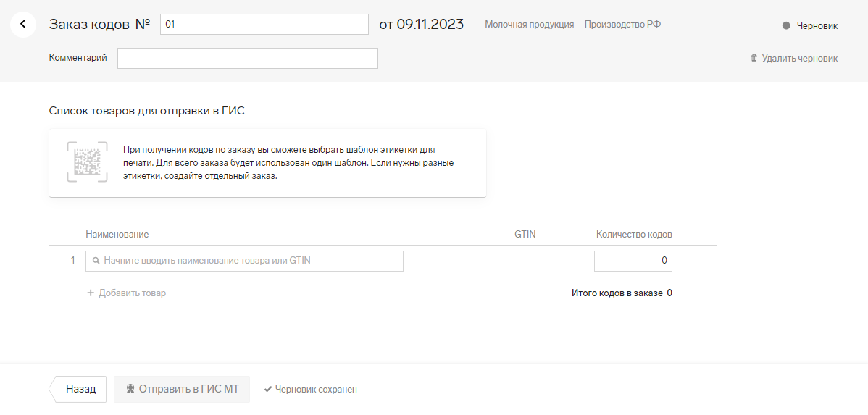The height and width of the screenshot is (415, 868).
Task: Click the Итого кодов в заказе total
Action: (622, 293)
